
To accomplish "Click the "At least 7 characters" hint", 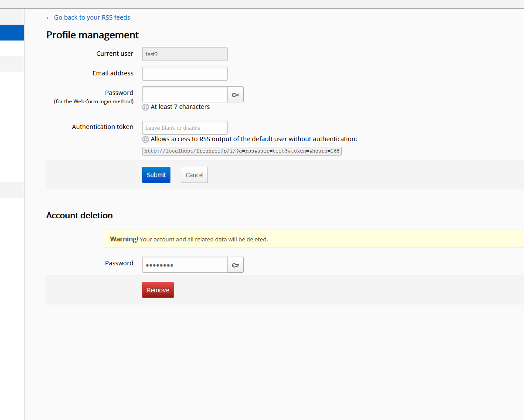I will coord(180,107).
